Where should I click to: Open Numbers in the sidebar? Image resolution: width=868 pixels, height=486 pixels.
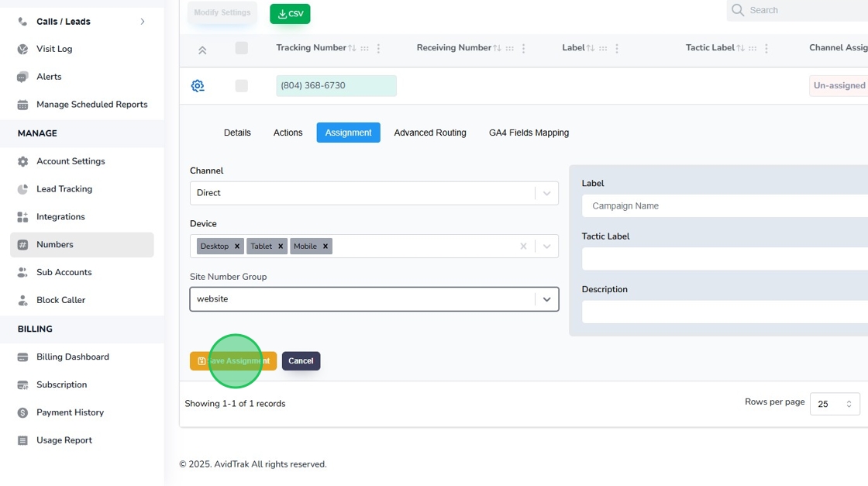click(82, 245)
